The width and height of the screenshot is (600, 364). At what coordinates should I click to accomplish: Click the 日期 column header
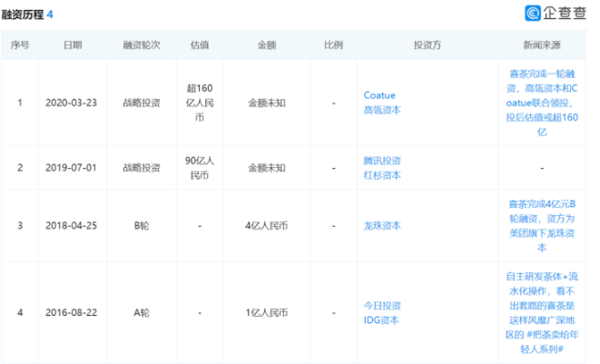coord(73,44)
